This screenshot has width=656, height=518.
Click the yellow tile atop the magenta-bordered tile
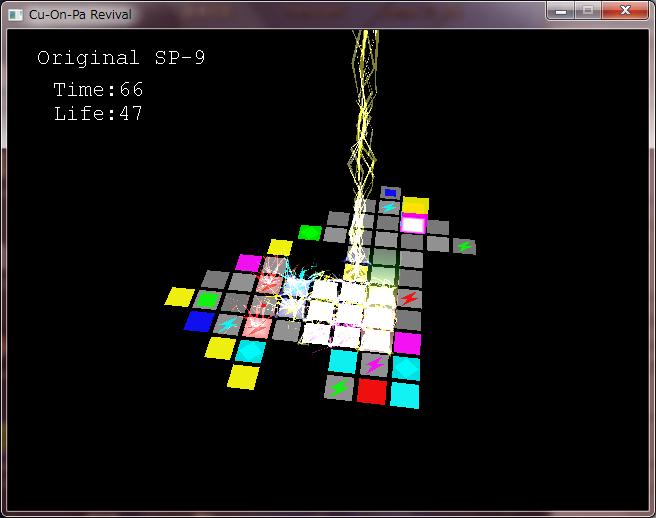click(x=416, y=205)
